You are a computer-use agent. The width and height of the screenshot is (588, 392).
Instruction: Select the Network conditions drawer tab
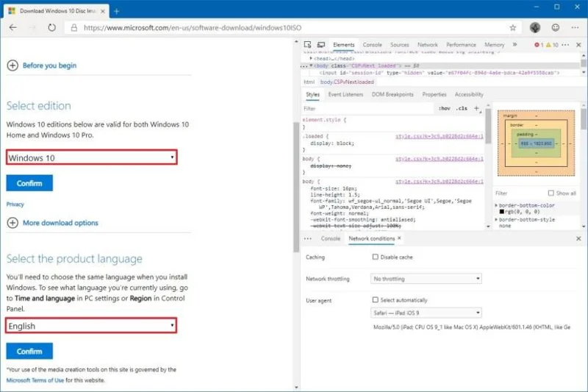coord(371,238)
